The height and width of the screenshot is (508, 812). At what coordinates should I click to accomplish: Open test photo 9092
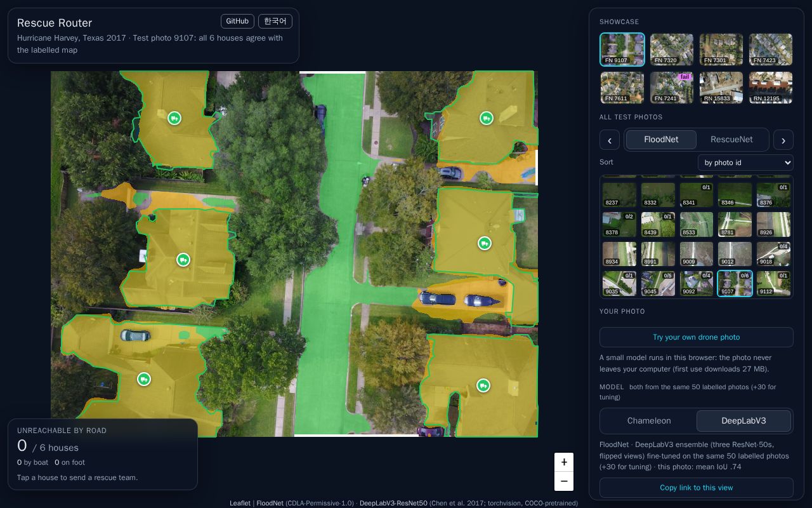tap(697, 284)
